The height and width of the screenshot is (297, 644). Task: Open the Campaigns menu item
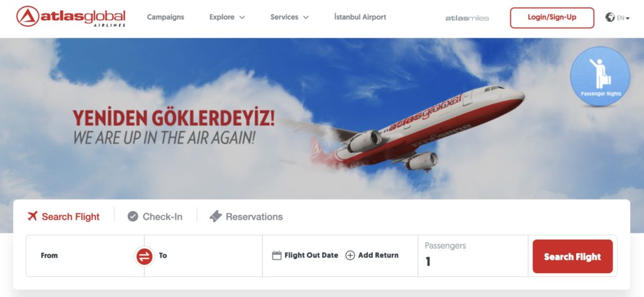click(165, 17)
